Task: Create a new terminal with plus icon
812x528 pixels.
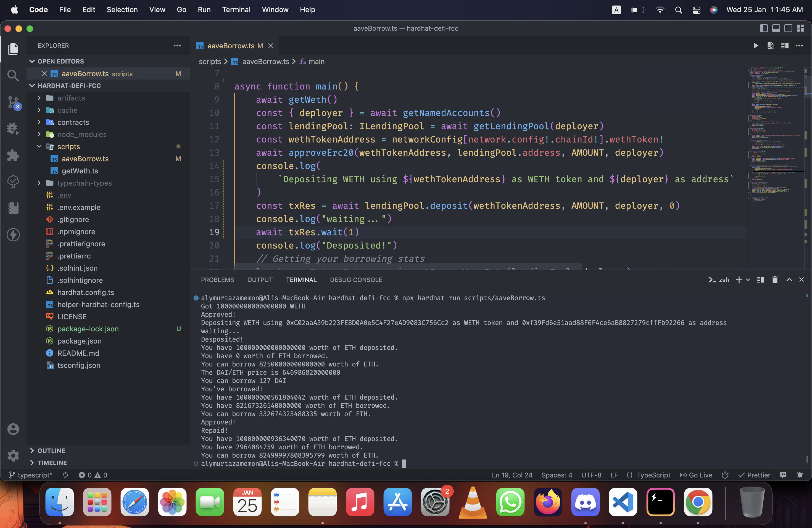Action: (739, 280)
